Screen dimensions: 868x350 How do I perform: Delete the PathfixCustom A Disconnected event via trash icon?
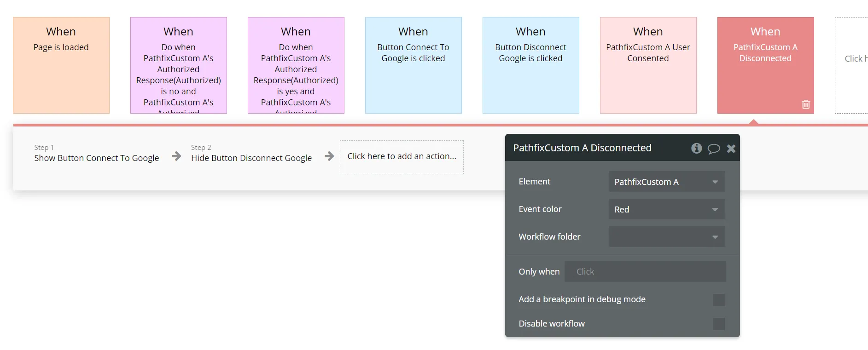pos(806,104)
